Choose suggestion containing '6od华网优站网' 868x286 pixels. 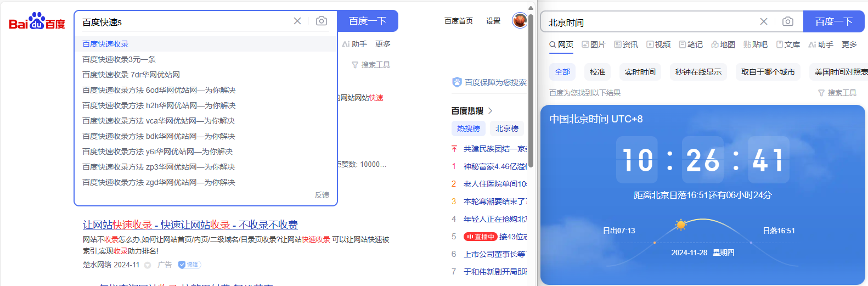pos(206,90)
